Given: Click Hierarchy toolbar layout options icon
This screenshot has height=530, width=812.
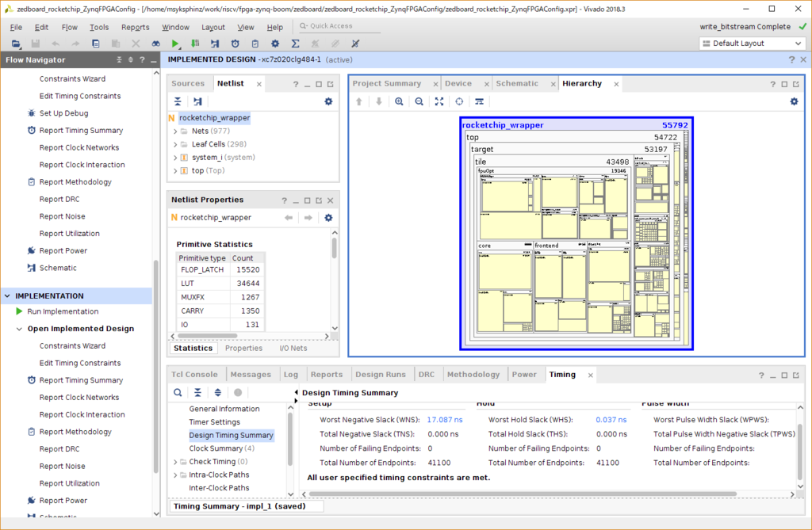Looking at the screenshot, I should click(479, 101).
